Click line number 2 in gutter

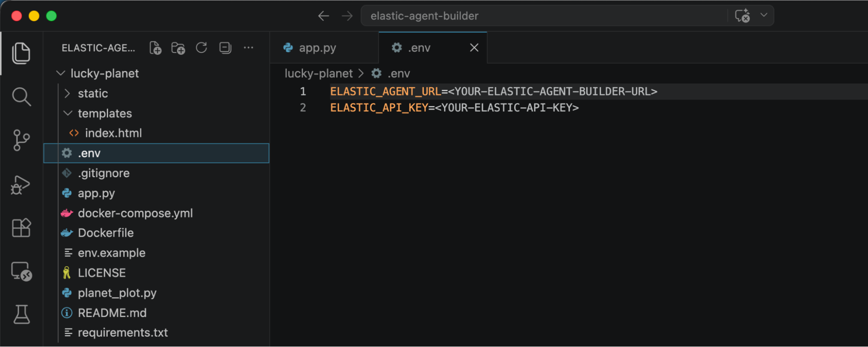[303, 108]
